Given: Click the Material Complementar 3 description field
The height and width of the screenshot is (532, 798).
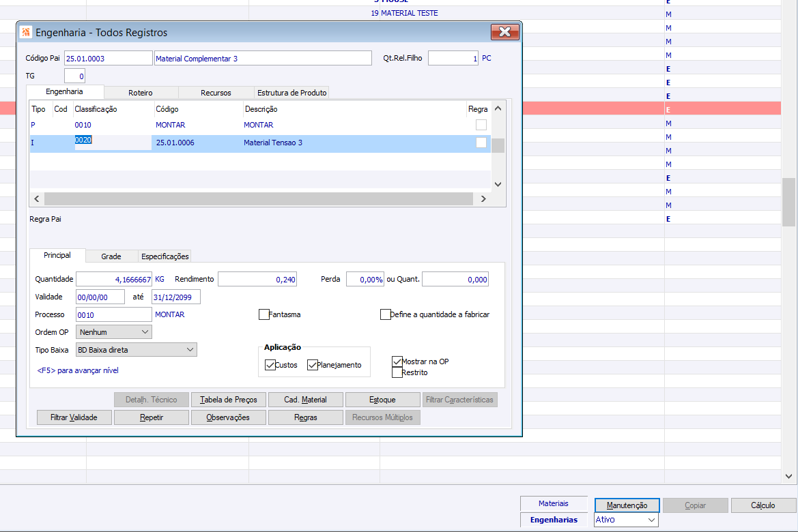Looking at the screenshot, I should 263,59.
